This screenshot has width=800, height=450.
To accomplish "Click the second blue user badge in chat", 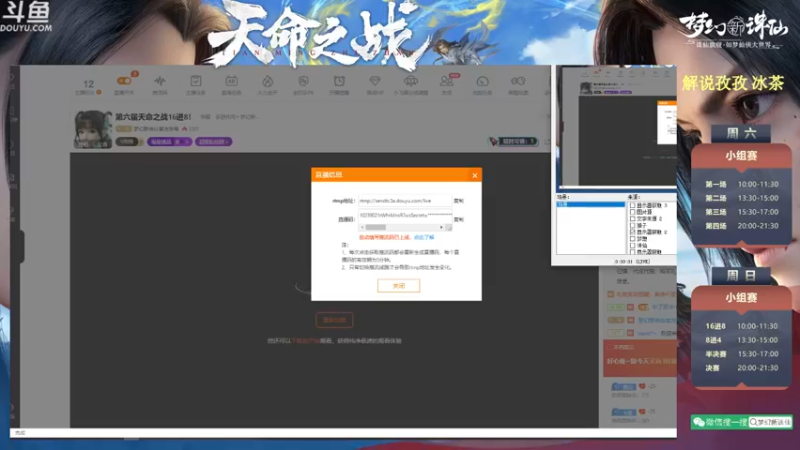I will coord(623,412).
